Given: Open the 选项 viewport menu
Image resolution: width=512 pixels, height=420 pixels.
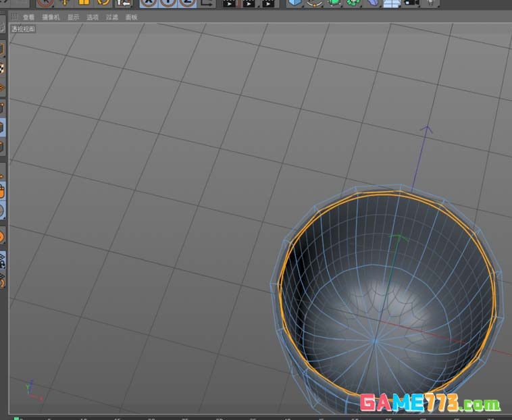Looking at the screenshot, I should point(93,18).
